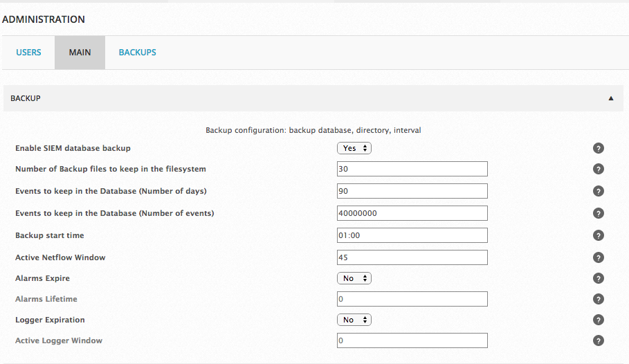Go to the BACKUPS tab
This screenshot has height=364, width=629.
point(137,53)
